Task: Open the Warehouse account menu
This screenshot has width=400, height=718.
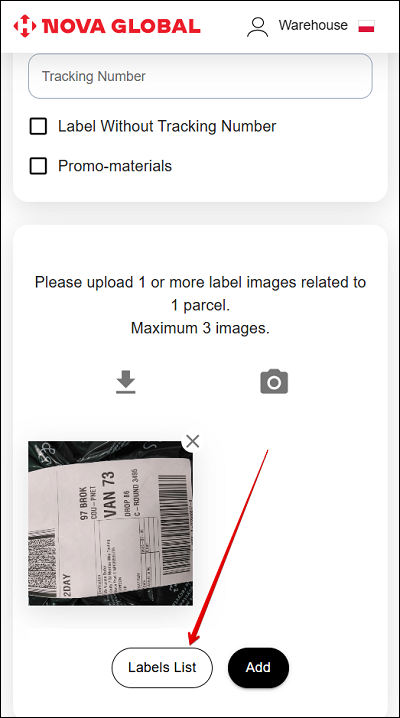Action: 313,25
